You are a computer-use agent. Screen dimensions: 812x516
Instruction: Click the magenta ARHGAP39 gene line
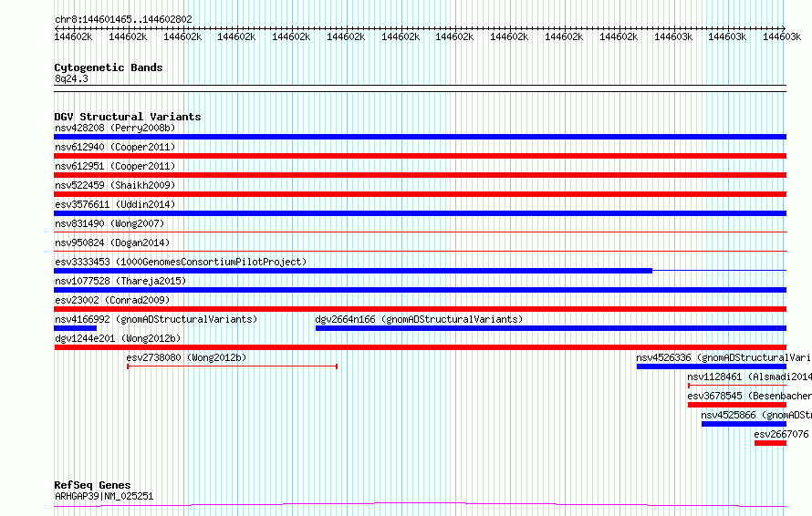pos(420,505)
